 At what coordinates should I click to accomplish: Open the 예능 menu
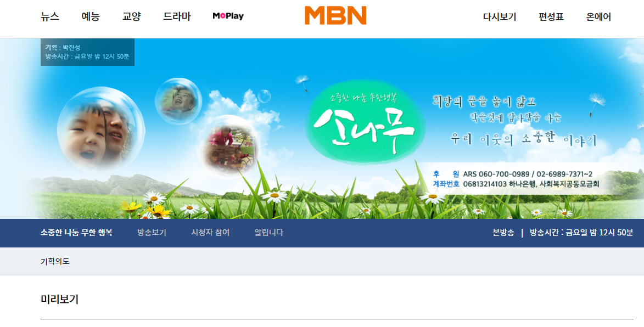click(x=91, y=16)
